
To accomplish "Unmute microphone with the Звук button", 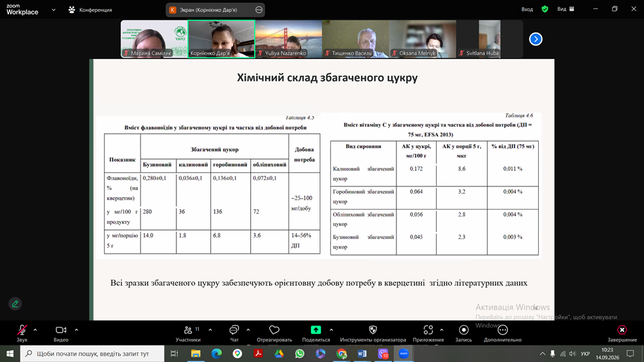I will click(22, 333).
